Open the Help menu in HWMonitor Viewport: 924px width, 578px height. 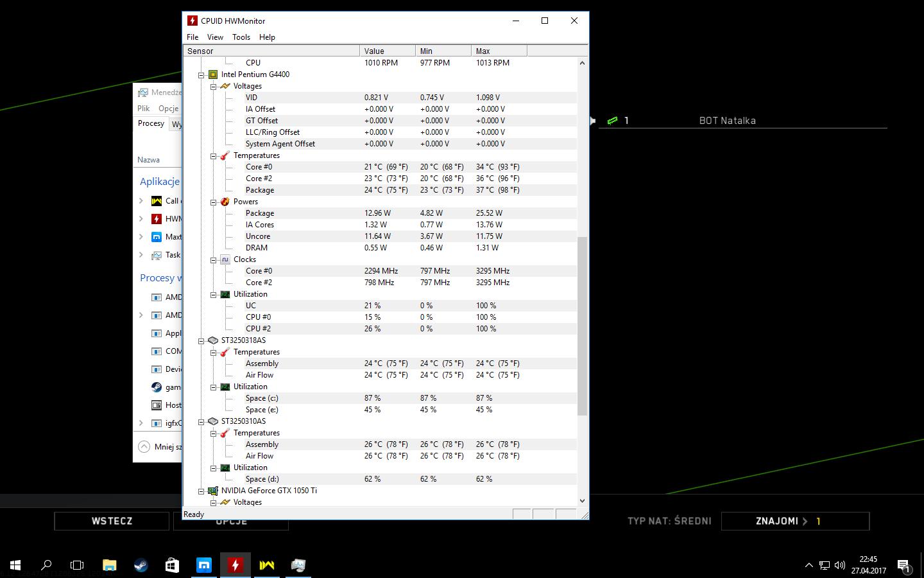tap(267, 37)
